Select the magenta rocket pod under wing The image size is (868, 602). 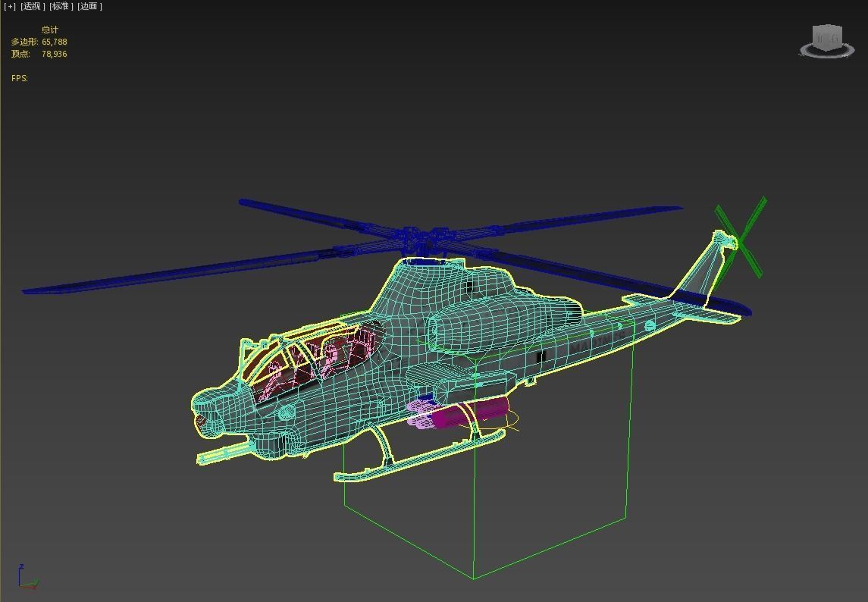[x=471, y=414]
